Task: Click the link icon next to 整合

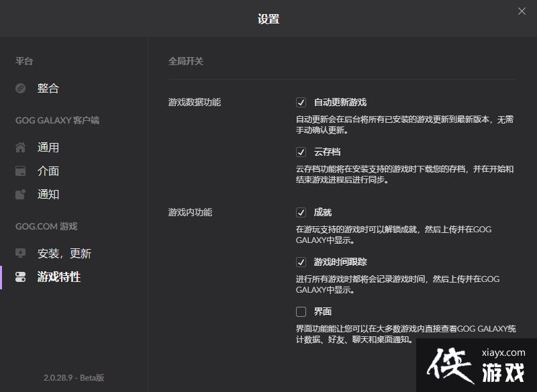Action: 21,89
